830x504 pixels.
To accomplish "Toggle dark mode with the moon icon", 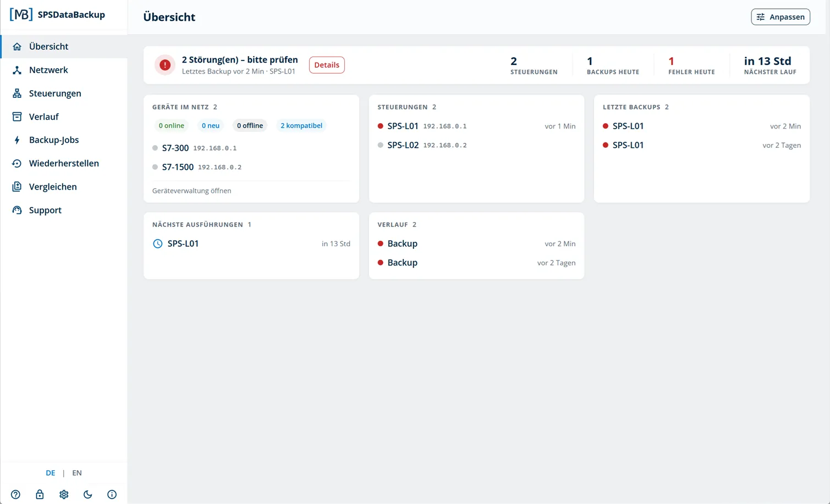I will click(x=88, y=495).
